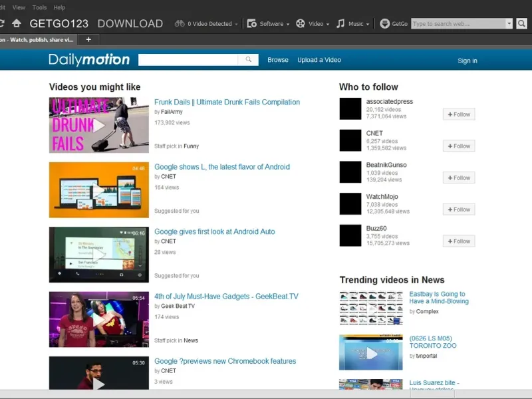Click the binoculars Video Detected icon
The height and width of the screenshot is (399, 532).
tap(180, 24)
